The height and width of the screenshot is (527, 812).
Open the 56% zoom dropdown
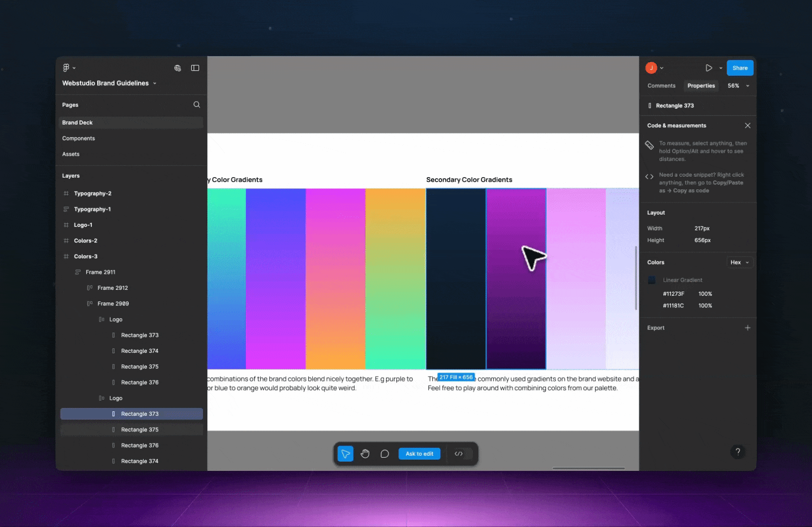(x=738, y=85)
